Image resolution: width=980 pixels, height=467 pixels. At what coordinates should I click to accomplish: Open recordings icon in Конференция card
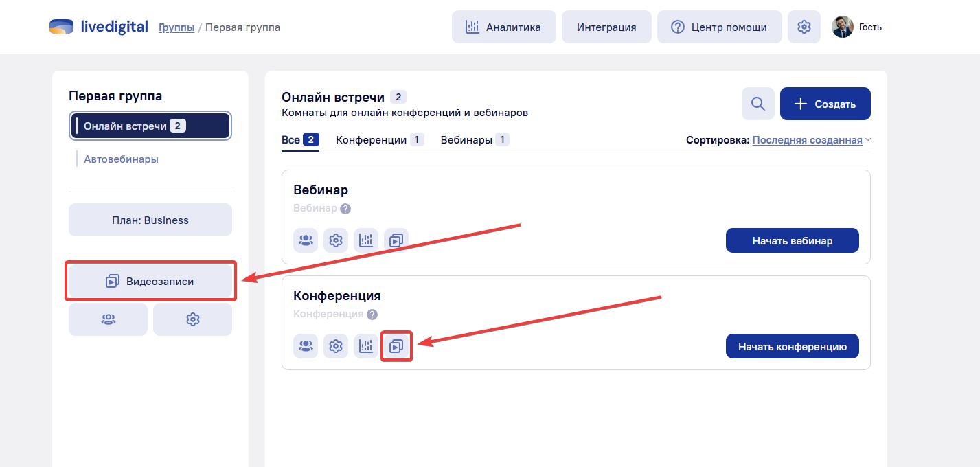[396, 346]
